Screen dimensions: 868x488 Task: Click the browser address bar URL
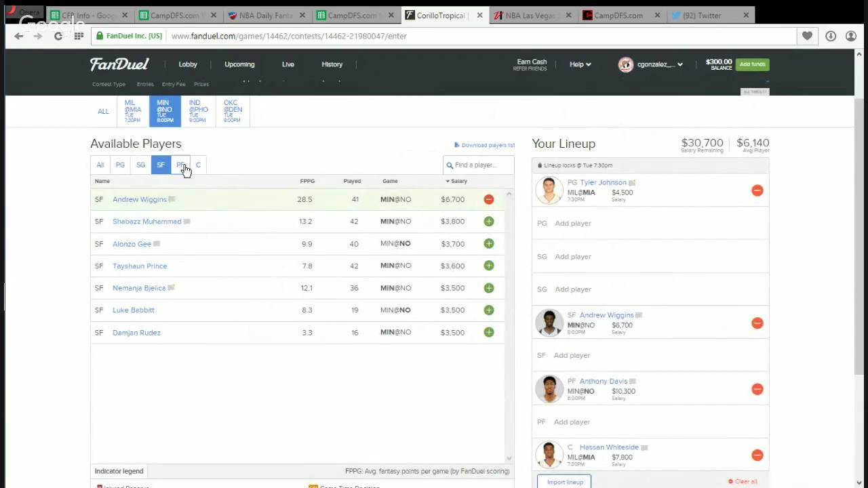click(x=289, y=36)
